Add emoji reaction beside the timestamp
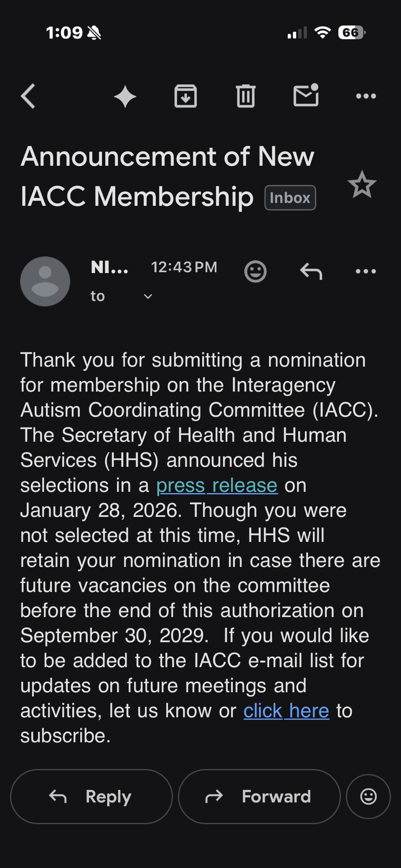Viewport: 401px width, 868px height. 255,272
